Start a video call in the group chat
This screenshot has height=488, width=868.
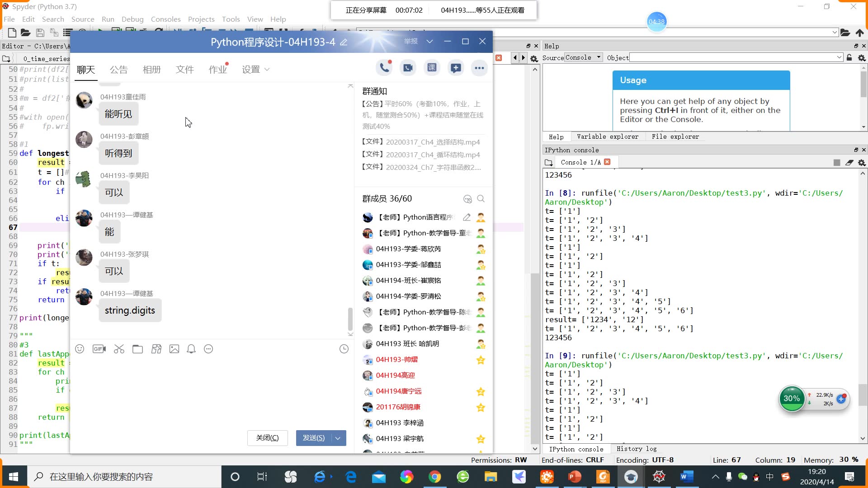408,67
